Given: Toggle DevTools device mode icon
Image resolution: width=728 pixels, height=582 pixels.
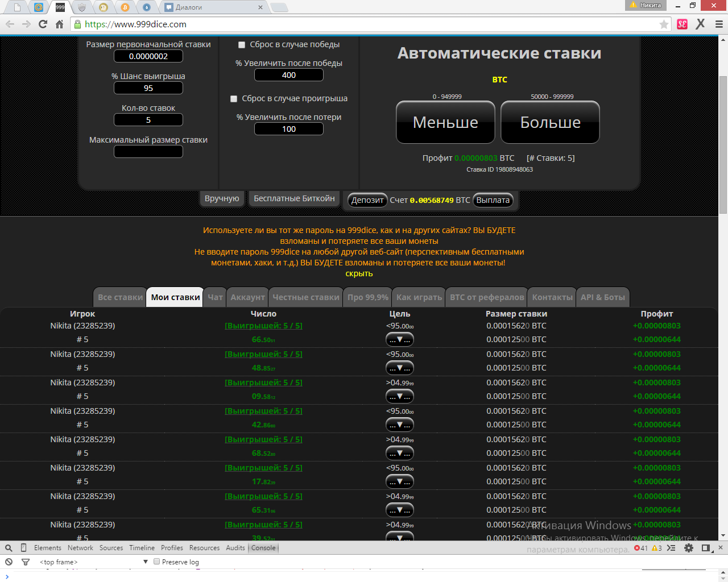Looking at the screenshot, I should (23, 548).
